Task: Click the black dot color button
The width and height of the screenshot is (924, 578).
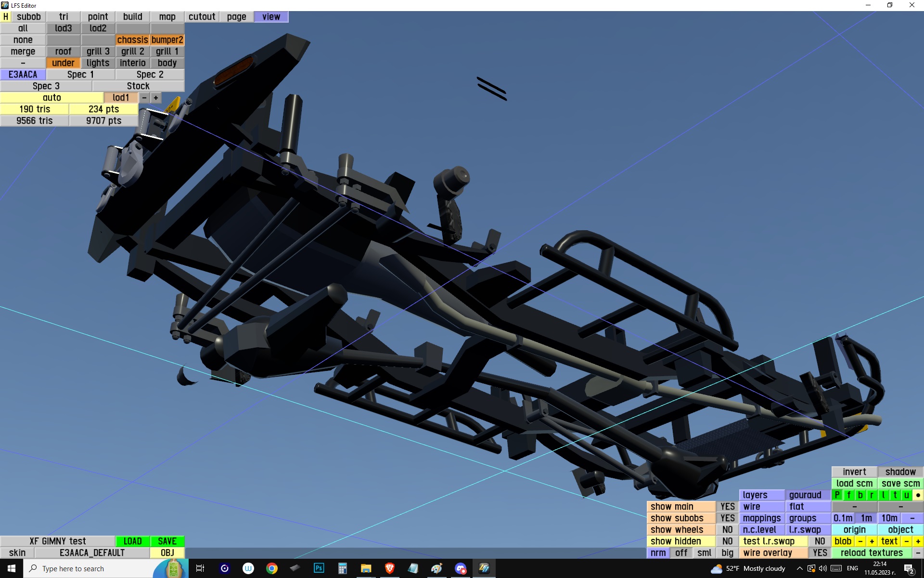Action: click(x=918, y=495)
